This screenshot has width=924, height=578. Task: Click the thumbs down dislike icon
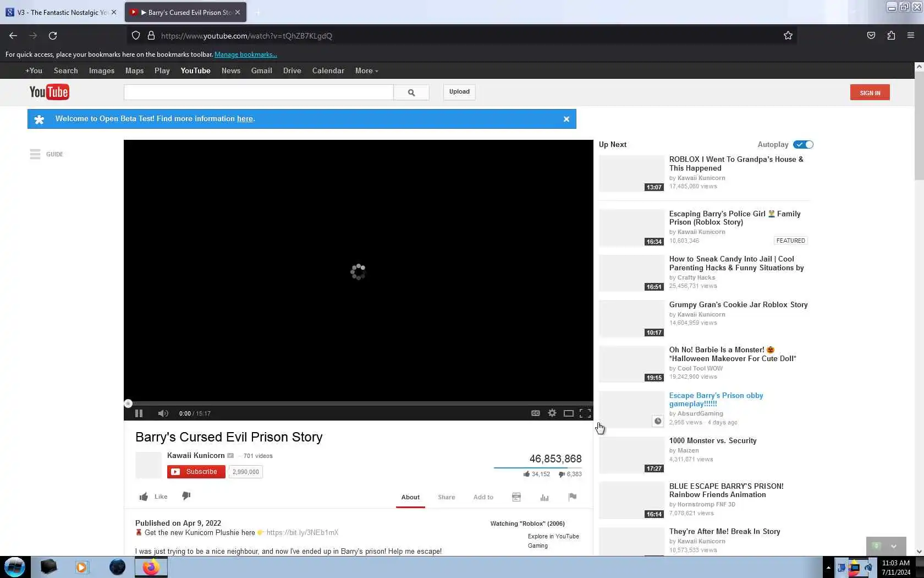[x=186, y=496]
